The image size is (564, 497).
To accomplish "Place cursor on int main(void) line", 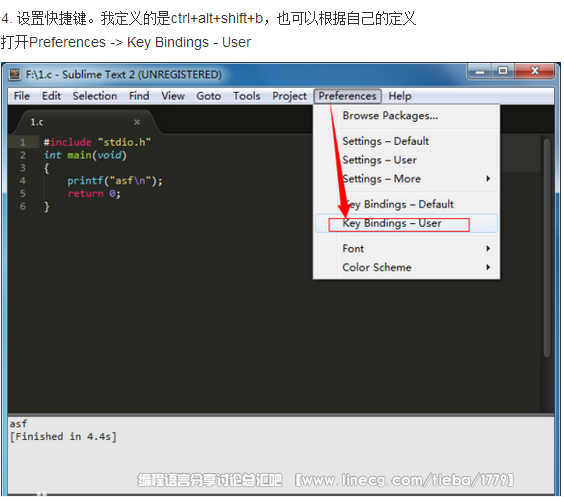I will coord(85,155).
